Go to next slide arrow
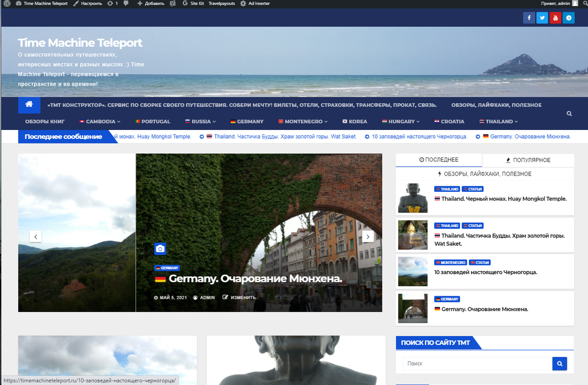This screenshot has height=385, width=588. pyautogui.click(x=368, y=236)
